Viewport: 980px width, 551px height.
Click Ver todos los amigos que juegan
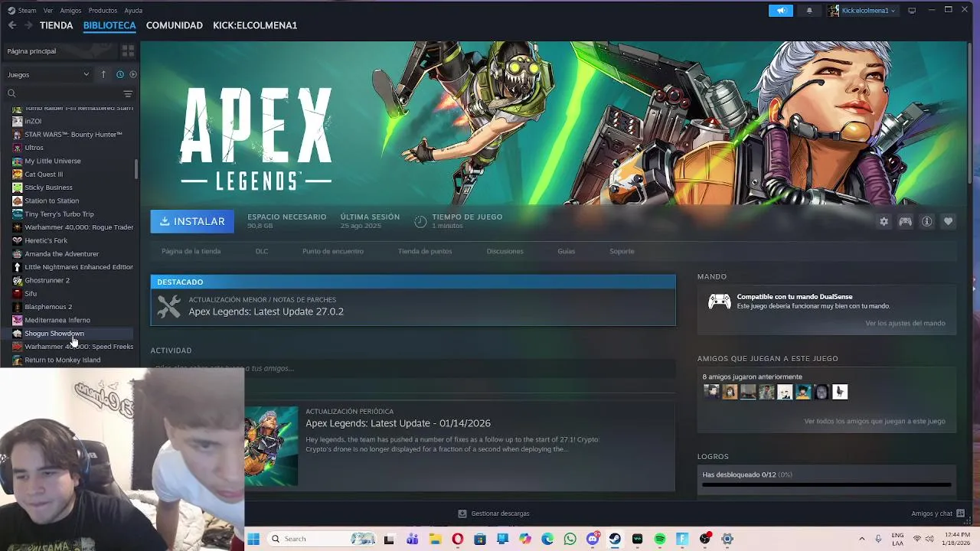tap(874, 421)
